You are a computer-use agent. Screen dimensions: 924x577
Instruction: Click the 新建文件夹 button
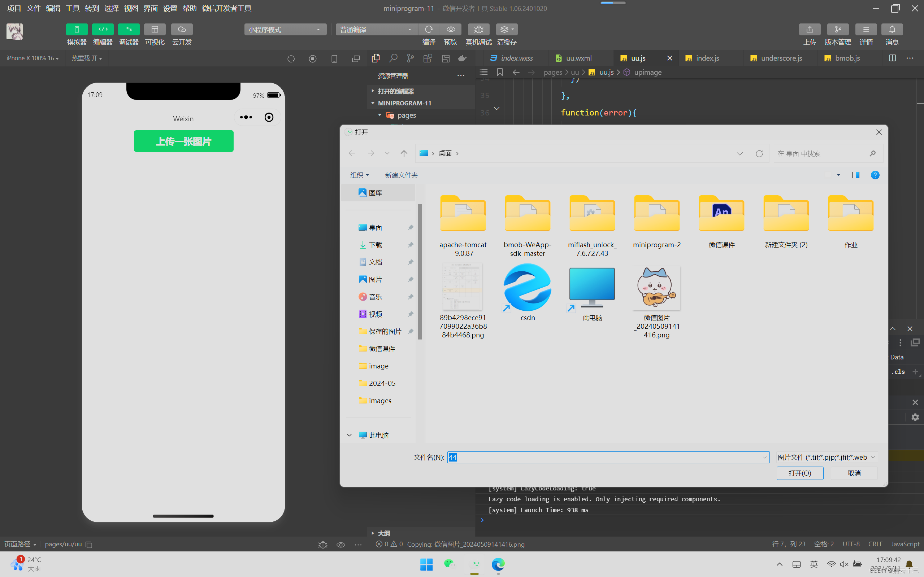(x=401, y=175)
